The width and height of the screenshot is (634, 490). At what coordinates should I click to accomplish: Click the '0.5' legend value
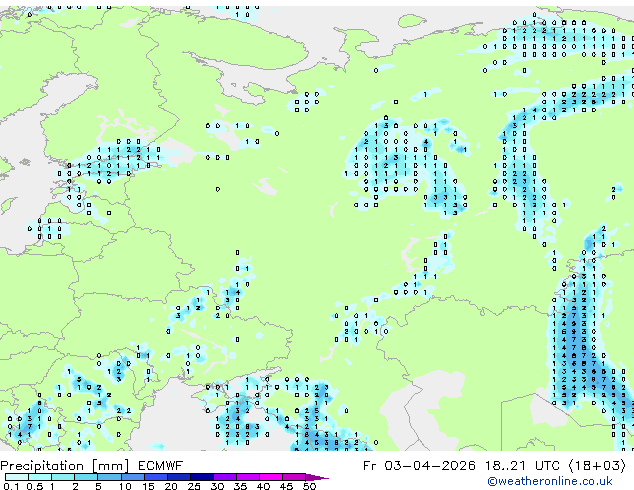pyautogui.click(x=35, y=486)
